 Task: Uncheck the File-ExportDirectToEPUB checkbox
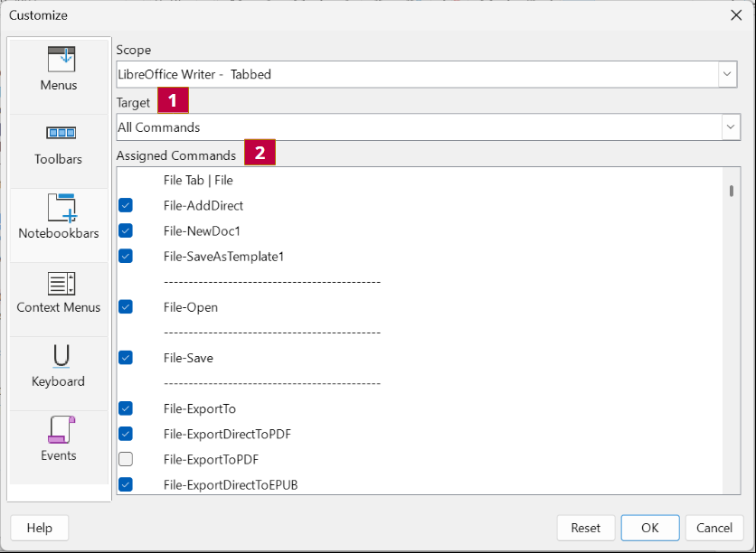[x=126, y=484]
